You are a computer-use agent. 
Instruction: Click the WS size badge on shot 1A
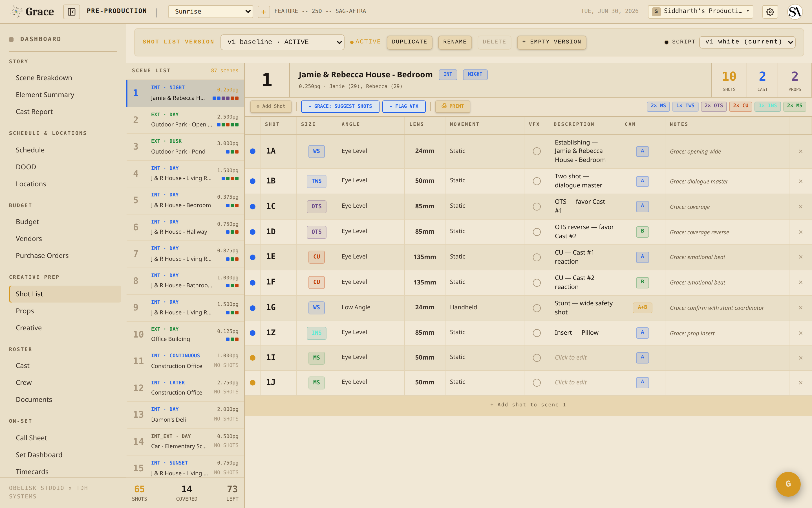316,151
